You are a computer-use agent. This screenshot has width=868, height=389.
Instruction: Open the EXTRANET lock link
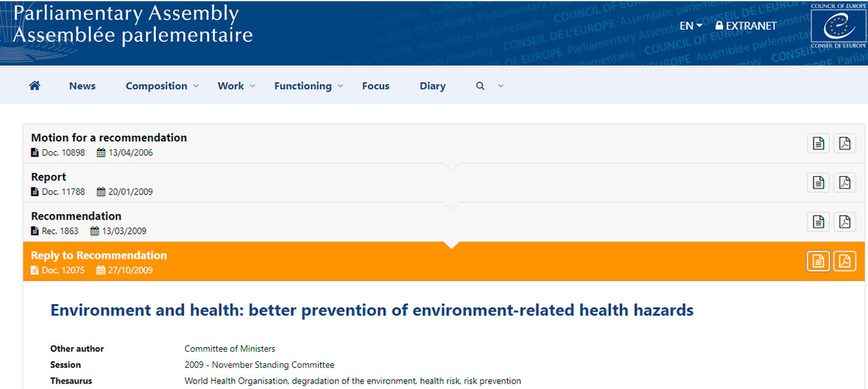pos(746,26)
